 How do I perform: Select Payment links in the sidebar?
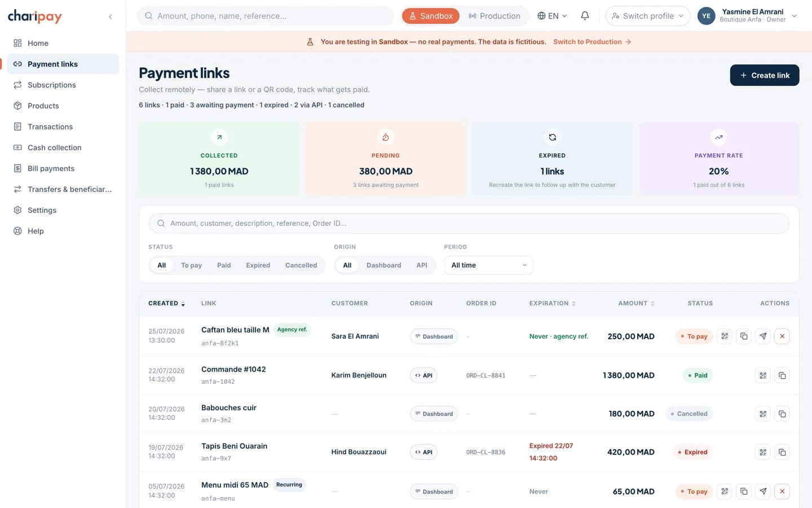click(63, 64)
